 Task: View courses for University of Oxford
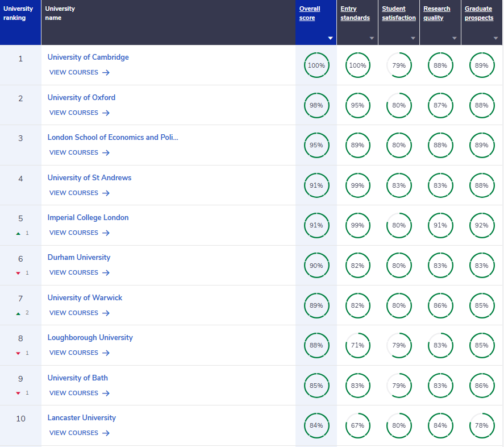point(80,113)
